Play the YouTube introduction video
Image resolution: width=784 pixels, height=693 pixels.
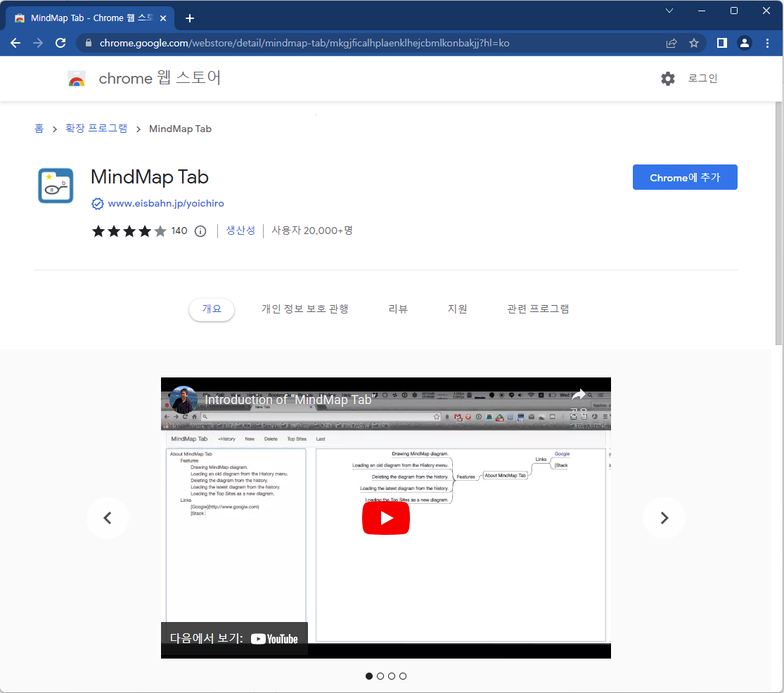pyautogui.click(x=385, y=518)
